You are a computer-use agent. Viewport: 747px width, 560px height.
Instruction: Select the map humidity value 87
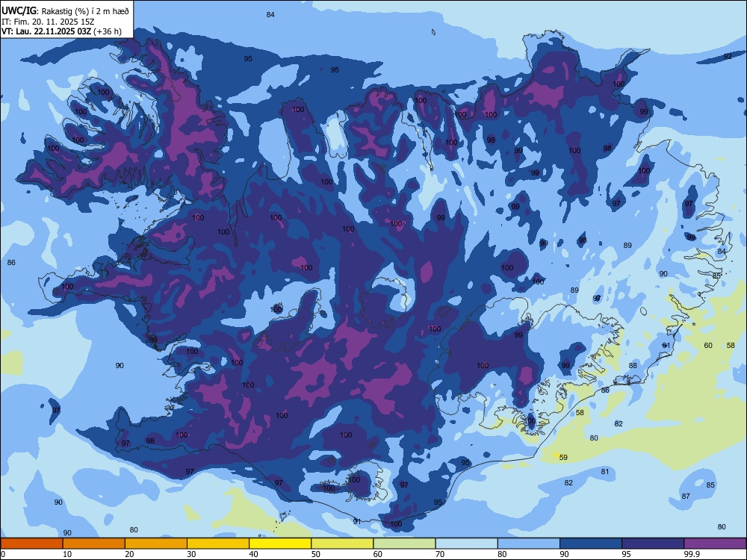(x=686, y=496)
